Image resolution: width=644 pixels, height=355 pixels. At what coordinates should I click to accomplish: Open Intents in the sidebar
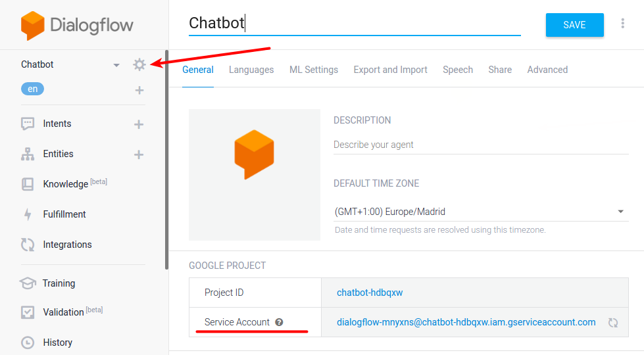click(x=57, y=124)
